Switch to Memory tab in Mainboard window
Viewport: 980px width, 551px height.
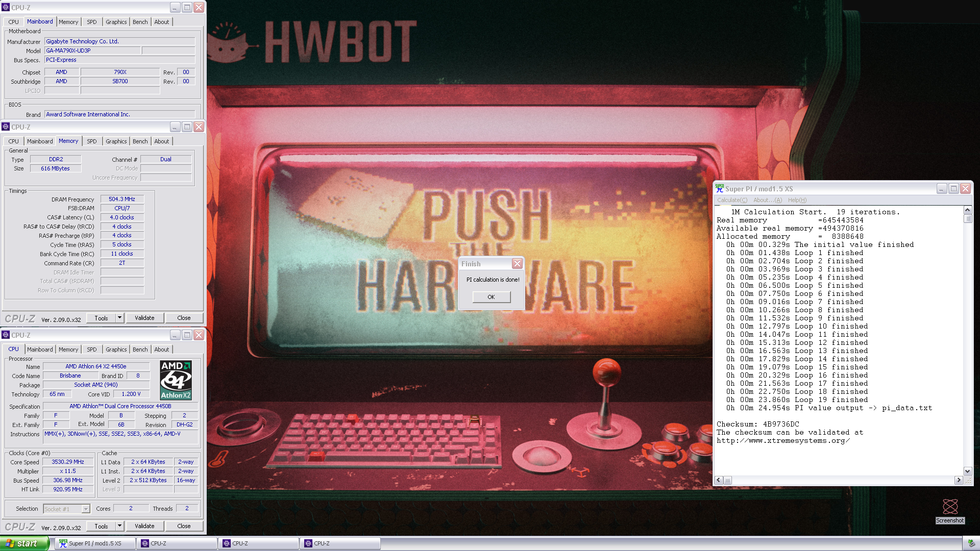pos(68,22)
